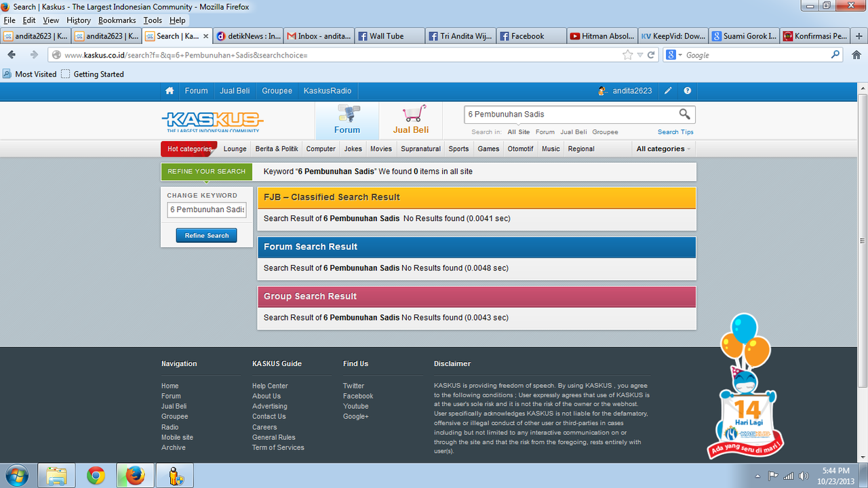Open the help question mark icon

(x=688, y=91)
